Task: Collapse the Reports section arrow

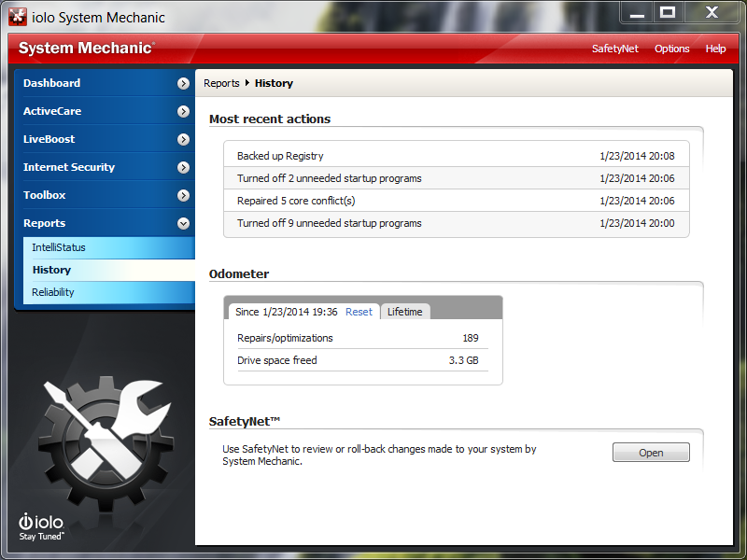Action: [x=183, y=223]
